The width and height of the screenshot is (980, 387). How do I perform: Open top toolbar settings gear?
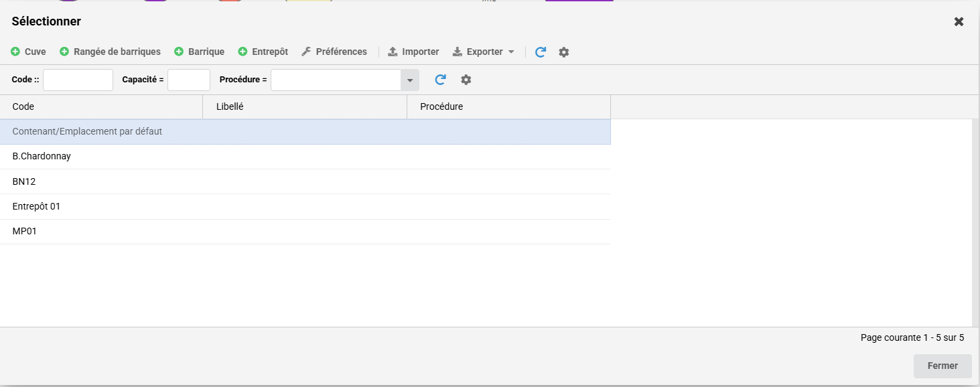[x=564, y=52]
